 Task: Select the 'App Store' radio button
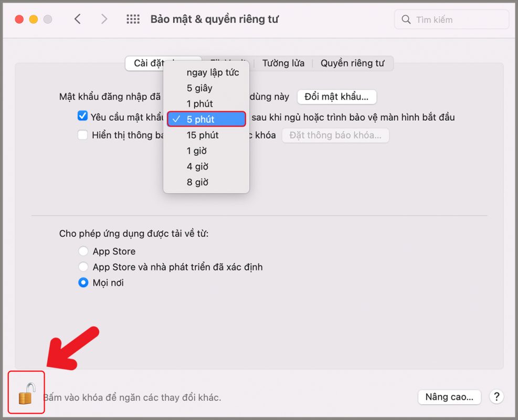(x=83, y=251)
